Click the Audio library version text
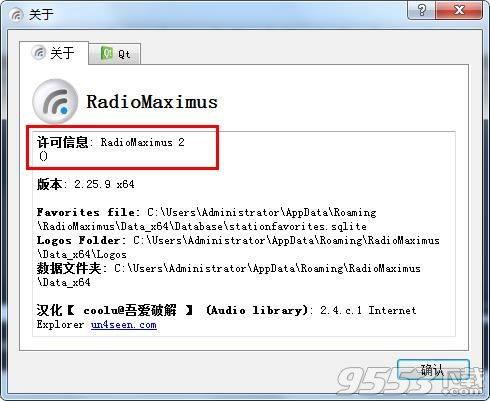This screenshot has height=401, width=490. pos(311,310)
